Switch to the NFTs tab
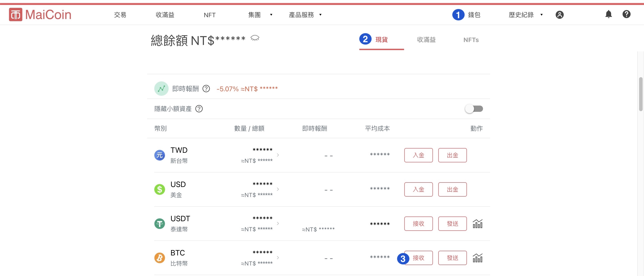This screenshot has height=276, width=644. 471,40
